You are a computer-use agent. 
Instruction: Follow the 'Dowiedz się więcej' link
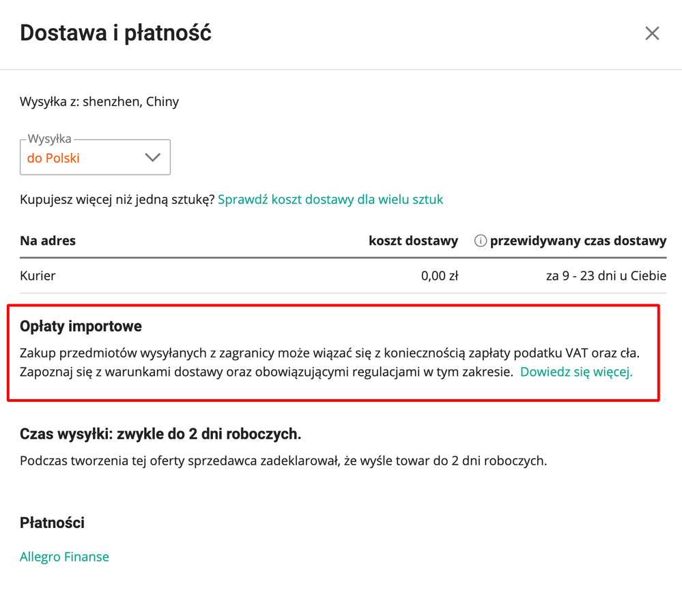(x=576, y=372)
